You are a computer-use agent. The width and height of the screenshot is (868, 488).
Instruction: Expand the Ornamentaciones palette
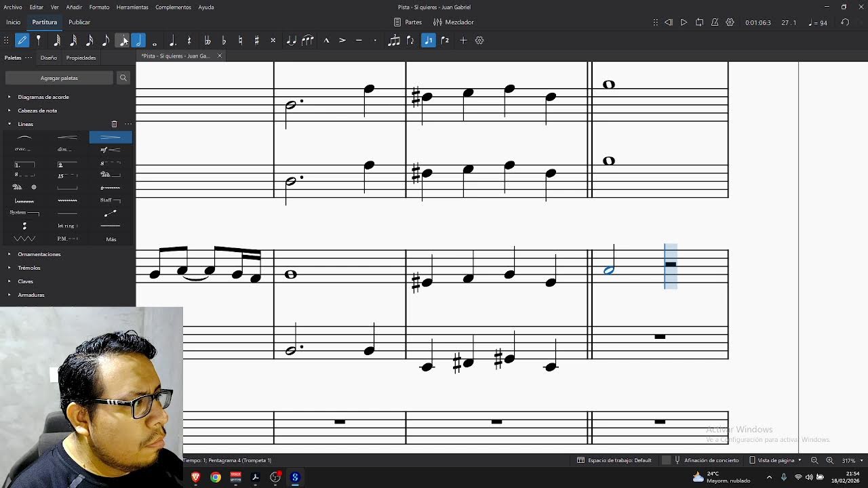pos(9,254)
